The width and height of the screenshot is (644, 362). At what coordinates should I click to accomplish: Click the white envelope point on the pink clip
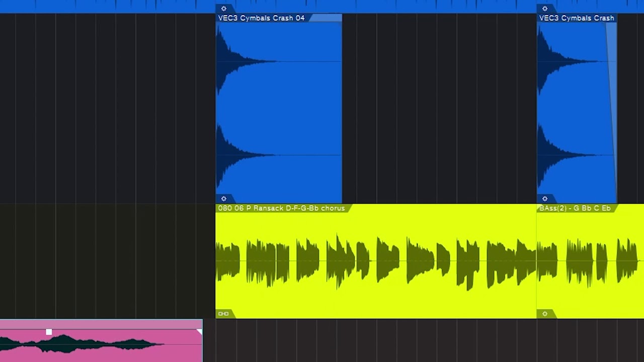pos(49,332)
